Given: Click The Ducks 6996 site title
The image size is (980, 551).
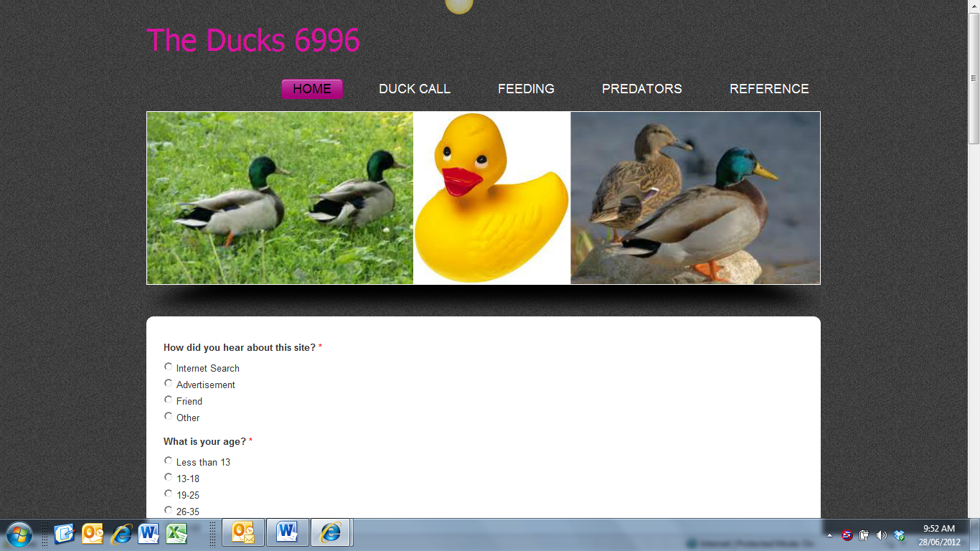Looking at the screenshot, I should point(253,40).
